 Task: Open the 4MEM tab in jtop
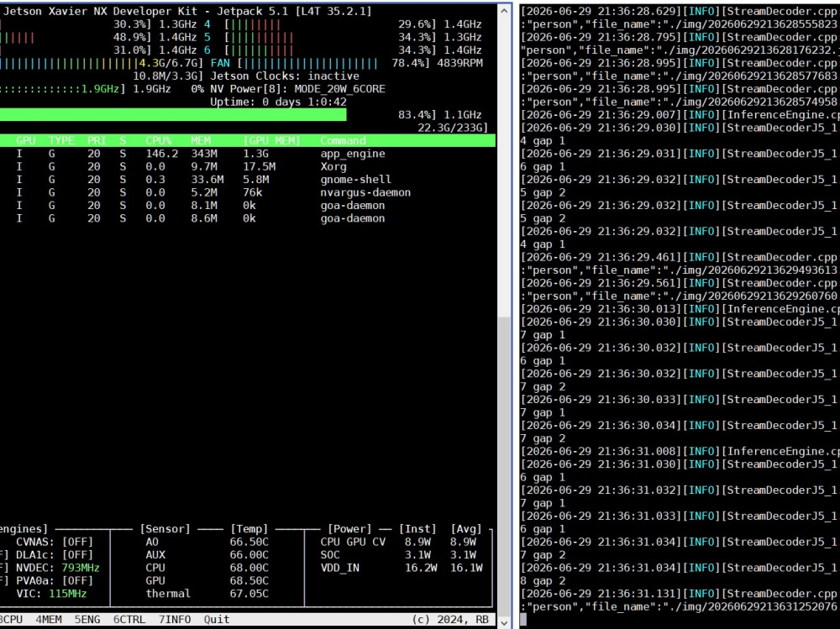click(48, 620)
